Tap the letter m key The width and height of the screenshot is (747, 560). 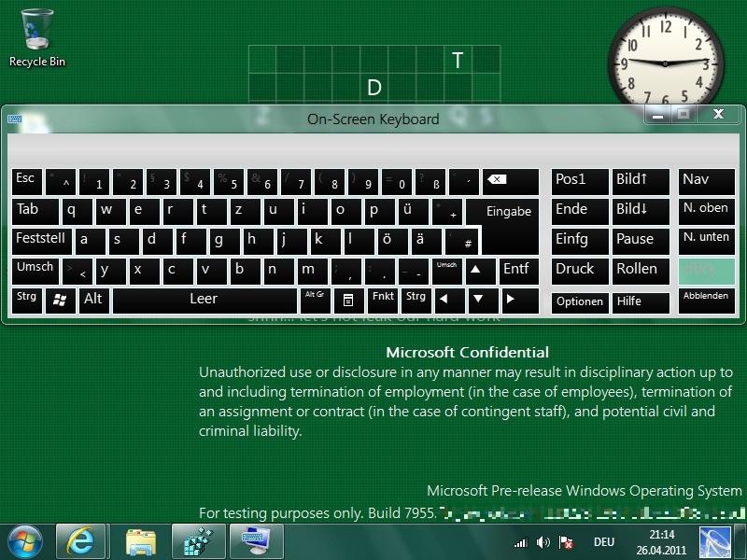(x=313, y=271)
